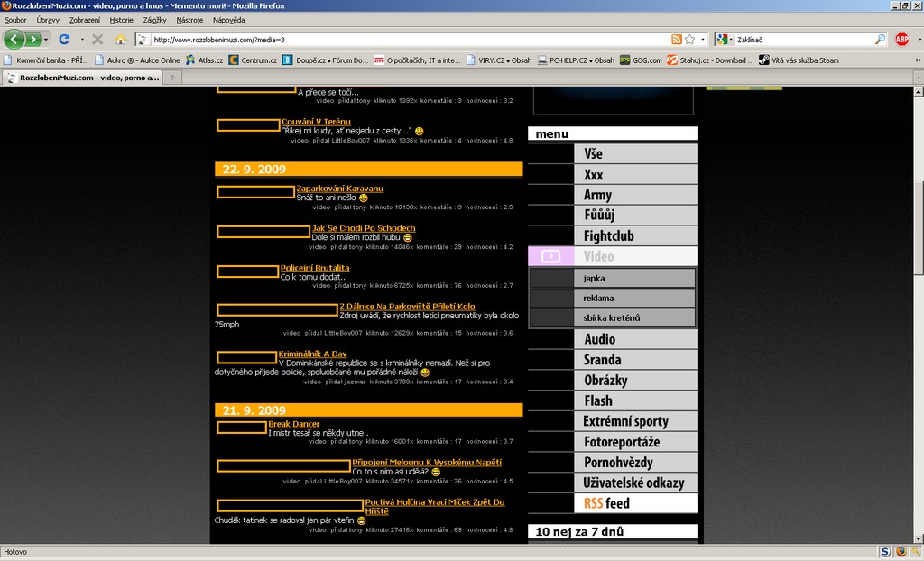Open the 'Policejní Brutalita' video link
This screenshot has width=924, height=561.
[315, 268]
